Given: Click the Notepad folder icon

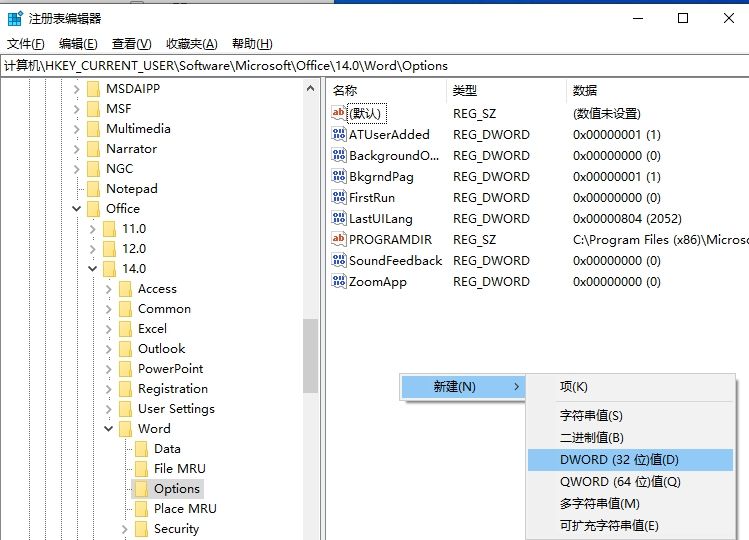Looking at the screenshot, I should click(x=94, y=189).
